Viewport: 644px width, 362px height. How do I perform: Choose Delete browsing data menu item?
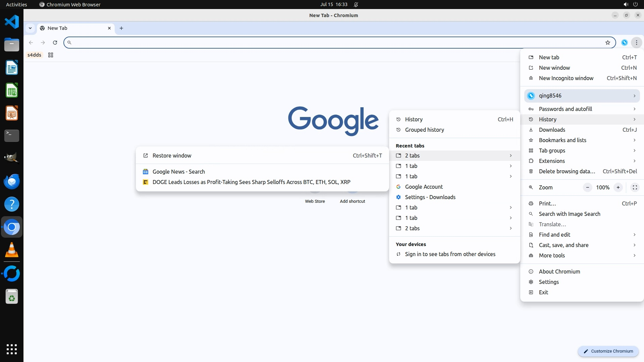point(567,171)
